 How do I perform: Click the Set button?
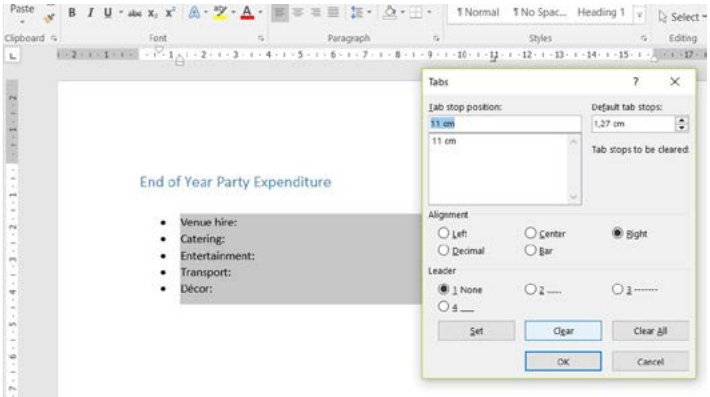point(476,331)
